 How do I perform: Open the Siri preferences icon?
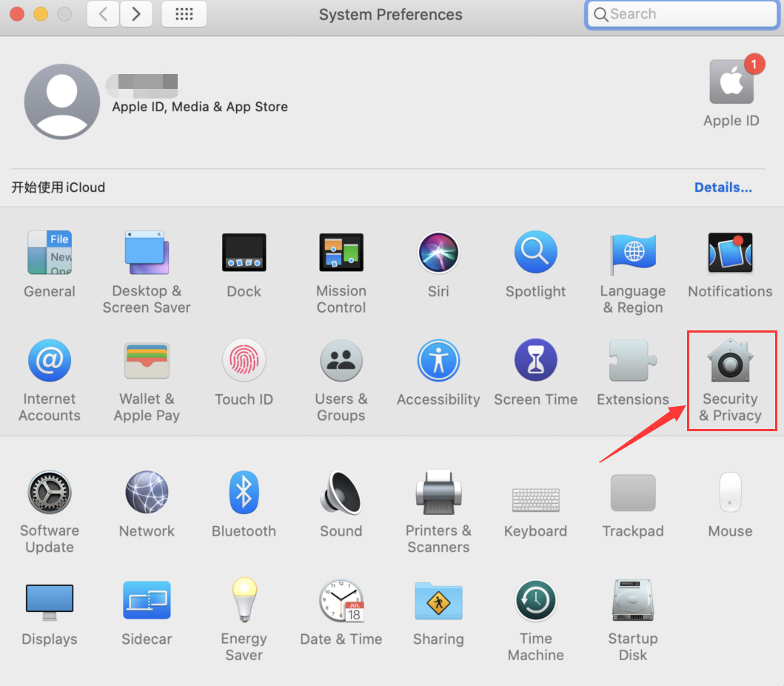438,253
